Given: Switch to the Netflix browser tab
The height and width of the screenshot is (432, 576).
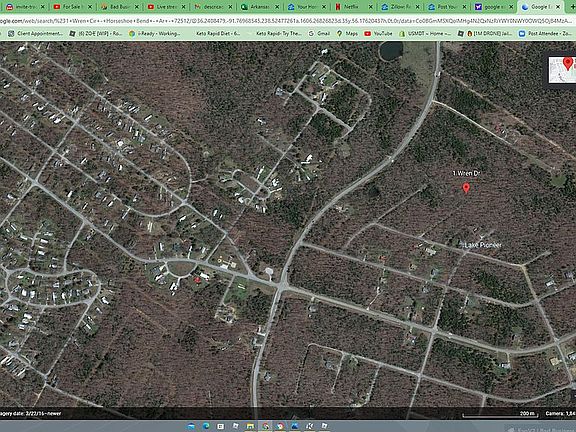Looking at the screenshot, I should (354, 7).
